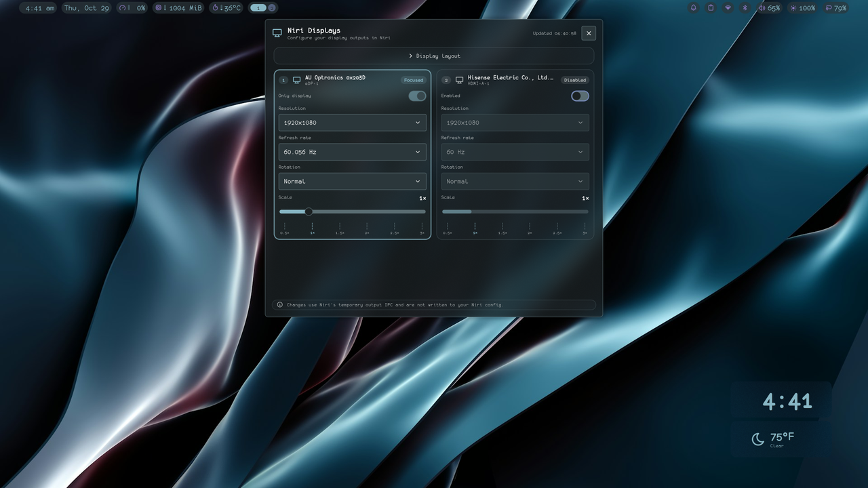868x488 pixels.
Task: Click the Wi-Fi status icon
Action: (728, 8)
